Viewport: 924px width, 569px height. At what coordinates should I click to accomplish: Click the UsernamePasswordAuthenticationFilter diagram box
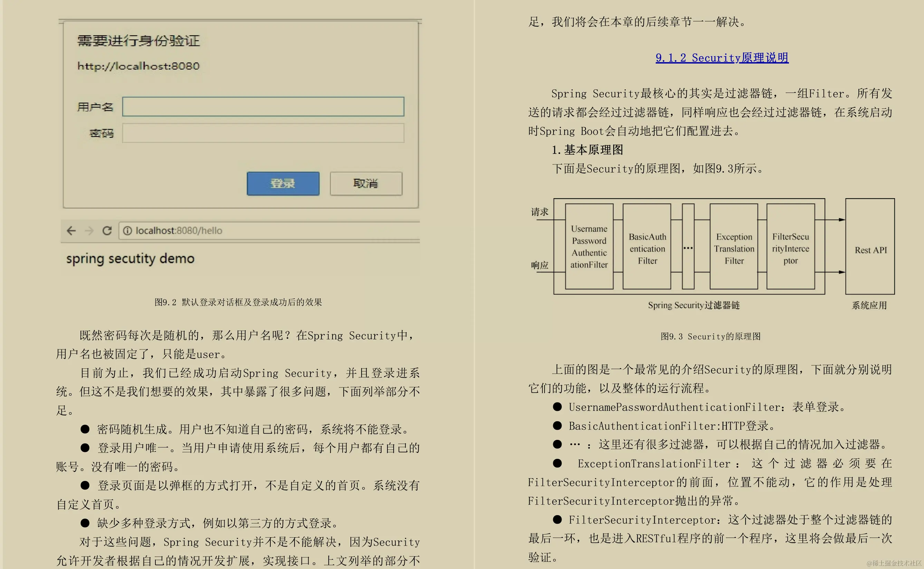pos(589,247)
